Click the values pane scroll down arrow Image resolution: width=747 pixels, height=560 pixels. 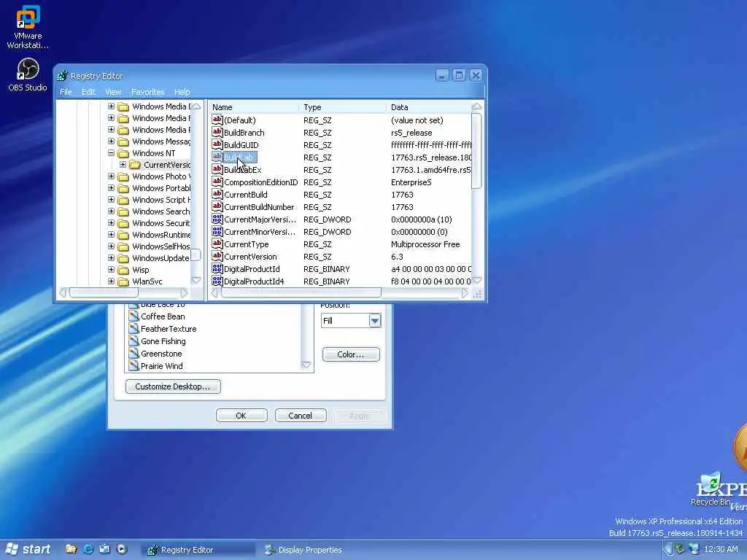(477, 281)
